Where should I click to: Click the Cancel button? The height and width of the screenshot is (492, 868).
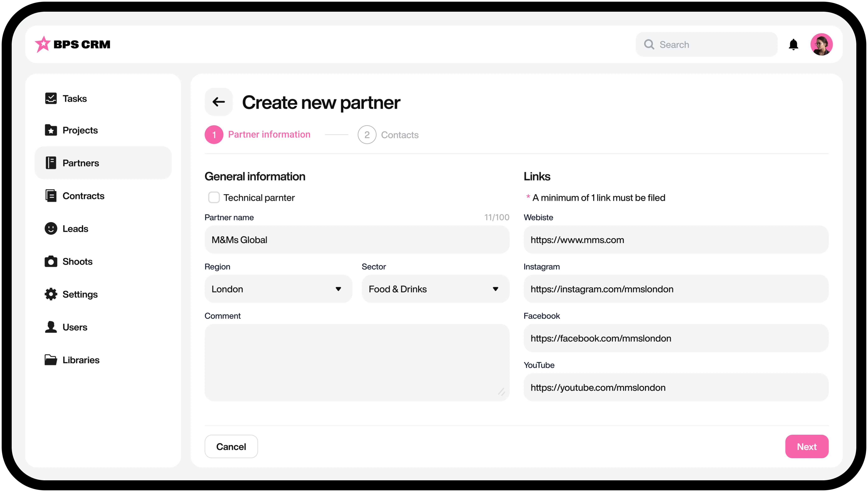[231, 446]
